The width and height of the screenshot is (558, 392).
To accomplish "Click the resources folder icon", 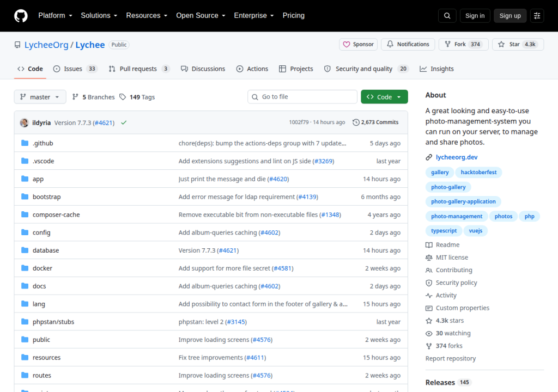I will (25, 357).
